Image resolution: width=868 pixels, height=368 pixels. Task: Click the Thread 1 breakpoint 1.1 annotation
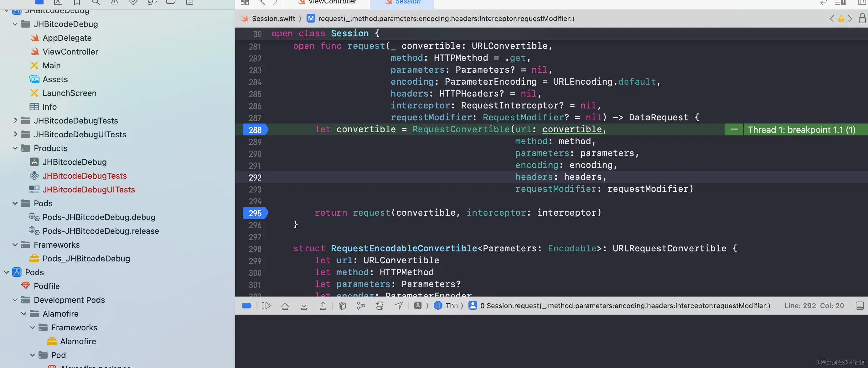(x=801, y=129)
